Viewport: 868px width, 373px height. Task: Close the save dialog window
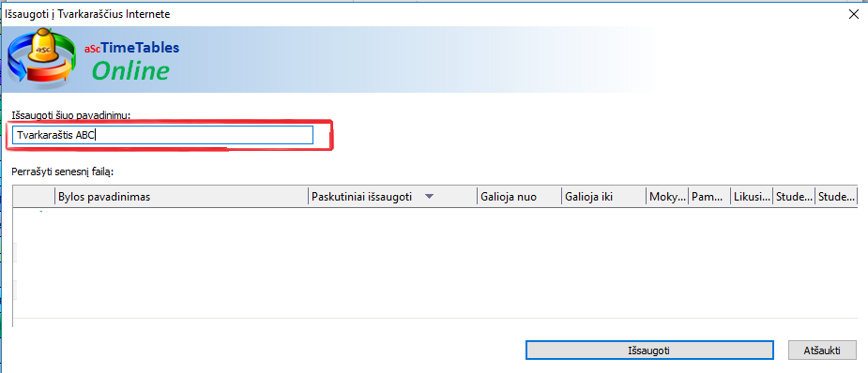coord(853,14)
